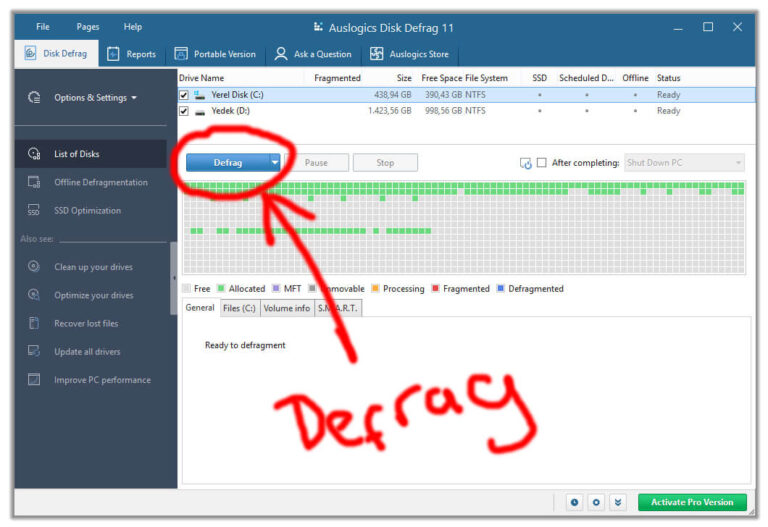Click the Stop button

click(385, 163)
